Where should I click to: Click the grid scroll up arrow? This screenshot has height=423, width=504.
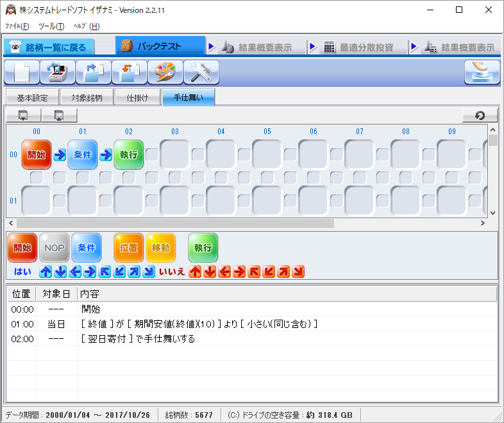pos(492,130)
